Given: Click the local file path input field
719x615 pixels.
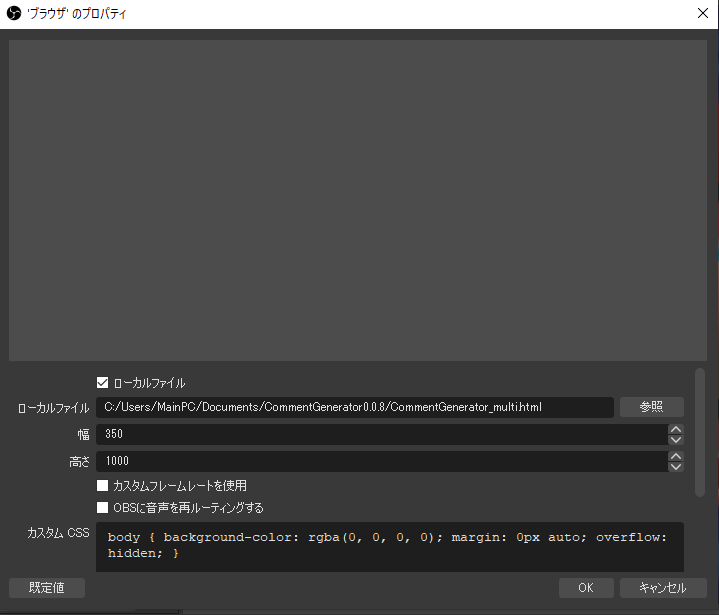Looking at the screenshot, I should (x=354, y=407).
